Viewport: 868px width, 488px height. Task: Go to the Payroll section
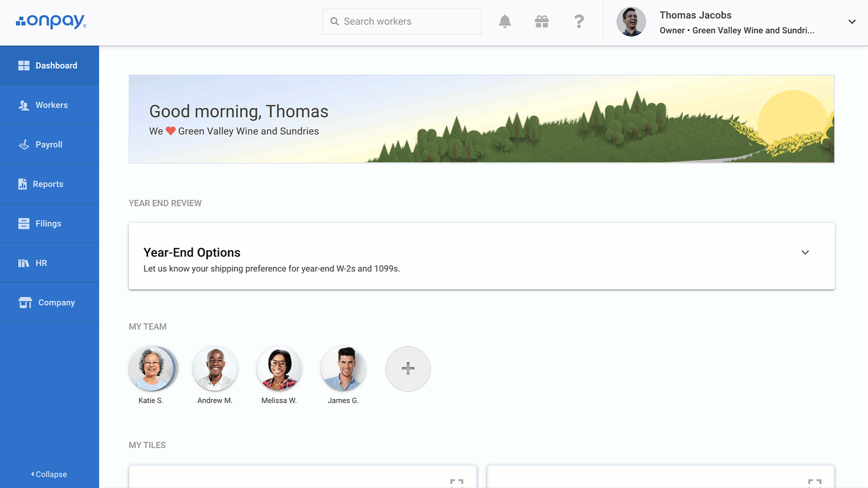(x=50, y=144)
